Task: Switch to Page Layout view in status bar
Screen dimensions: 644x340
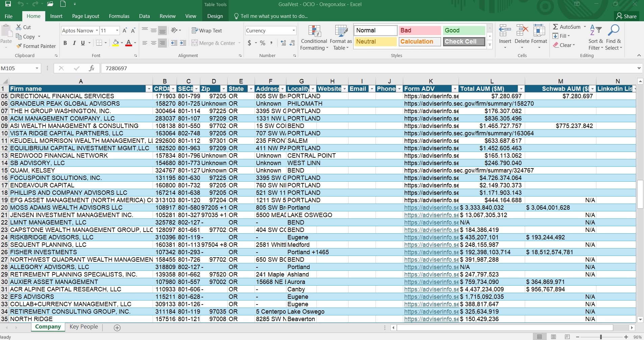Action: [553, 337]
